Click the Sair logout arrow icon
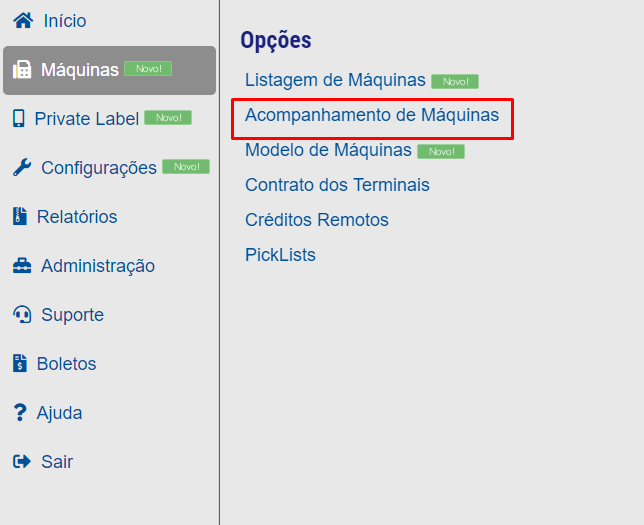Image resolution: width=644 pixels, height=525 pixels. coord(22,461)
